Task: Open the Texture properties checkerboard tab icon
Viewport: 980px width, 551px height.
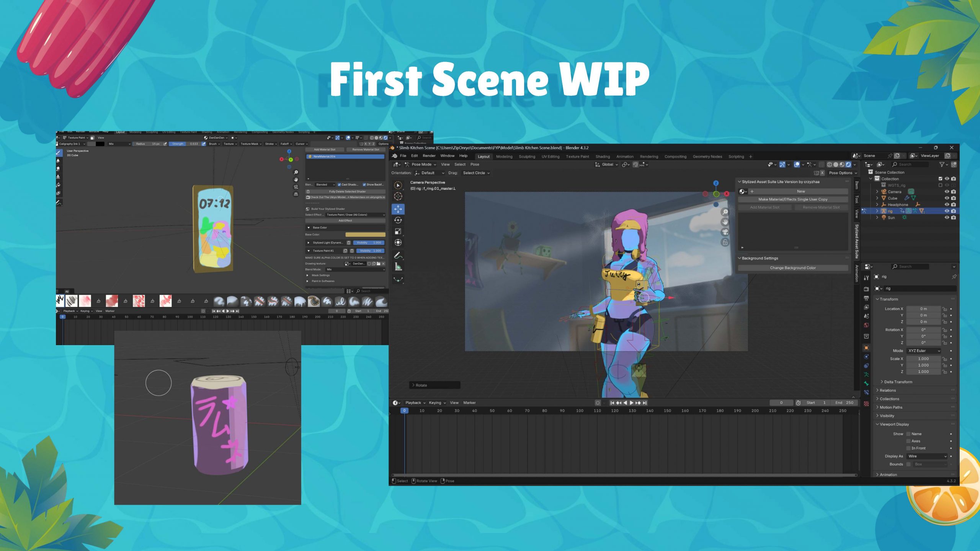Action: point(866,404)
